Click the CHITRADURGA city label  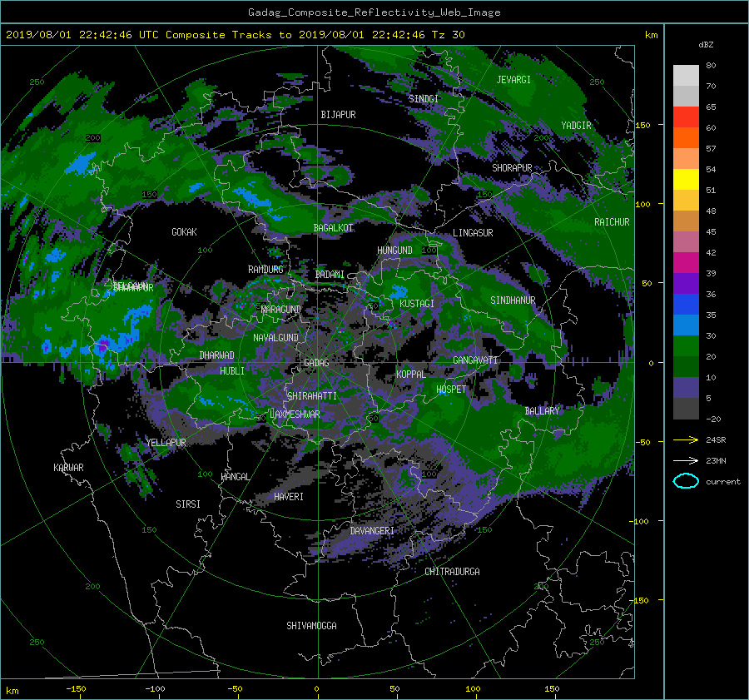(452, 572)
